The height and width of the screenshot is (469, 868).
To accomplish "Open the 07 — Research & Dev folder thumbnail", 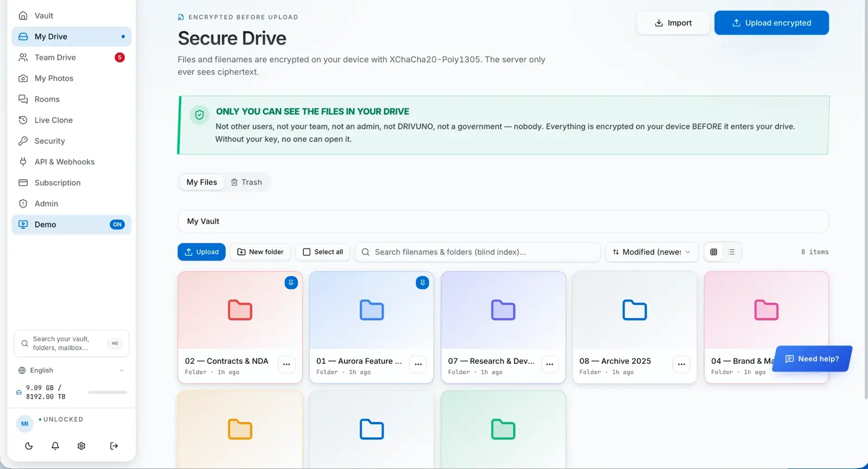I will point(503,310).
